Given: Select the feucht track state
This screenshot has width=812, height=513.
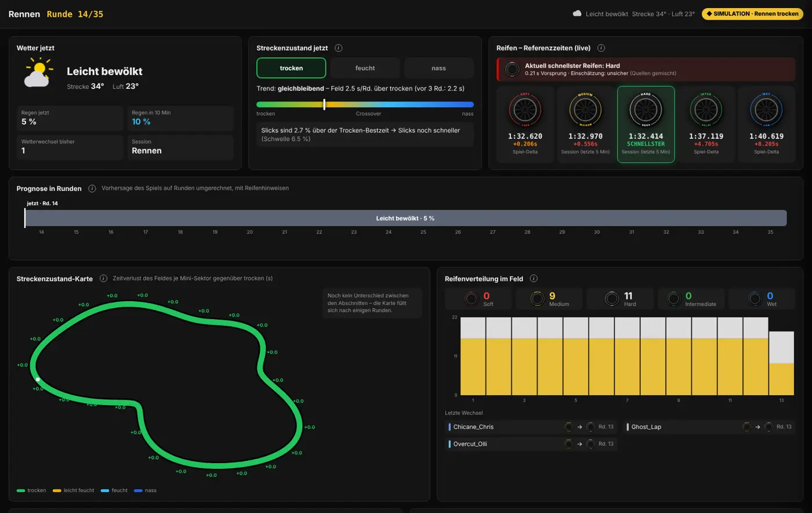Looking at the screenshot, I should coord(365,68).
